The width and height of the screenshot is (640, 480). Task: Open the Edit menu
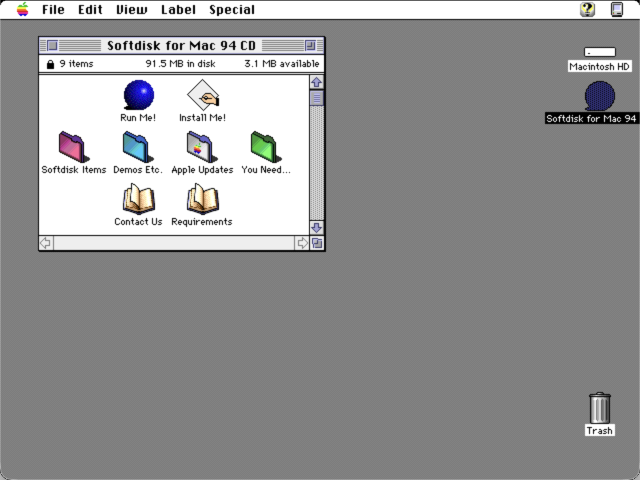pyautogui.click(x=90, y=9)
